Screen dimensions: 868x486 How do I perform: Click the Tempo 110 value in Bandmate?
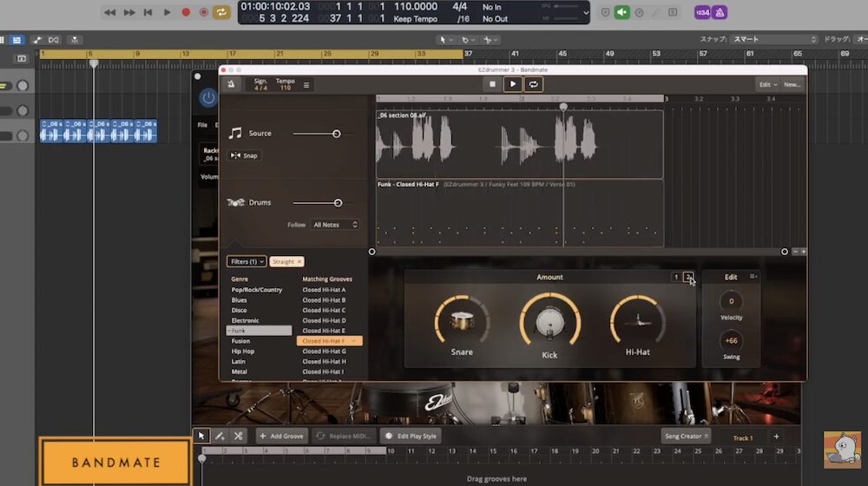(285, 88)
